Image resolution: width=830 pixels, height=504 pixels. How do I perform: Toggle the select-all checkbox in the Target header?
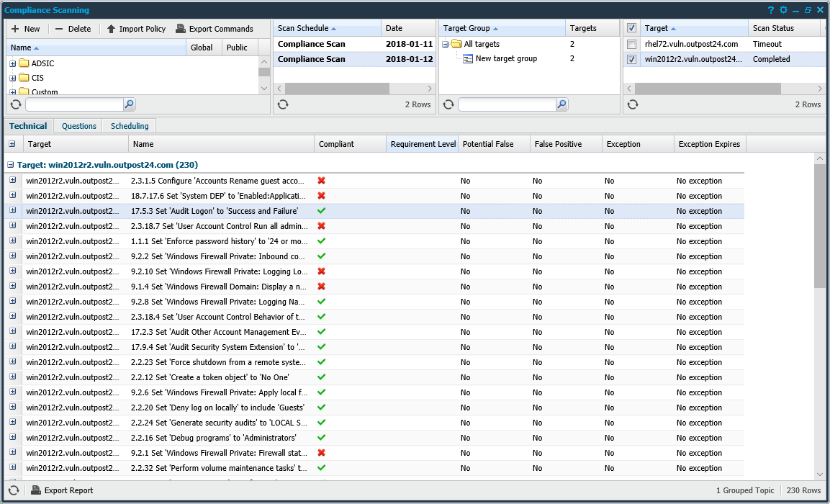[x=632, y=27]
